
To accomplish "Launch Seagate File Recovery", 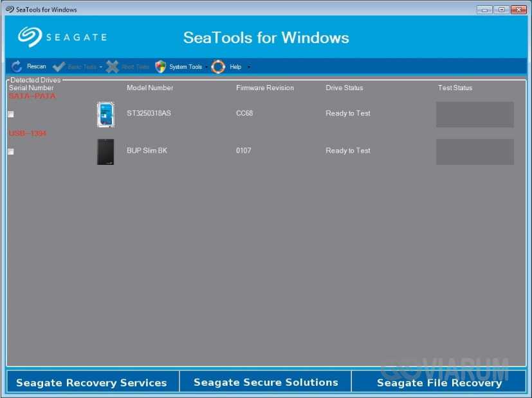I will coord(439,383).
